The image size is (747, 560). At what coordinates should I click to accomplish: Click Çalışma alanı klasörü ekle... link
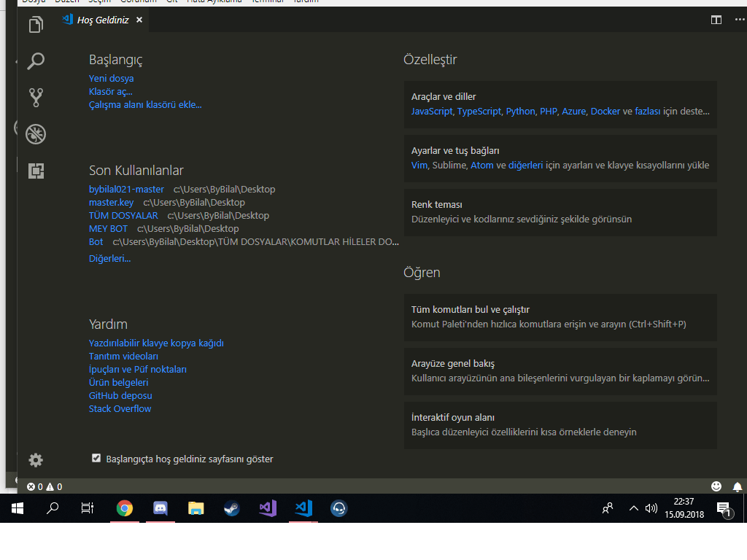click(145, 105)
